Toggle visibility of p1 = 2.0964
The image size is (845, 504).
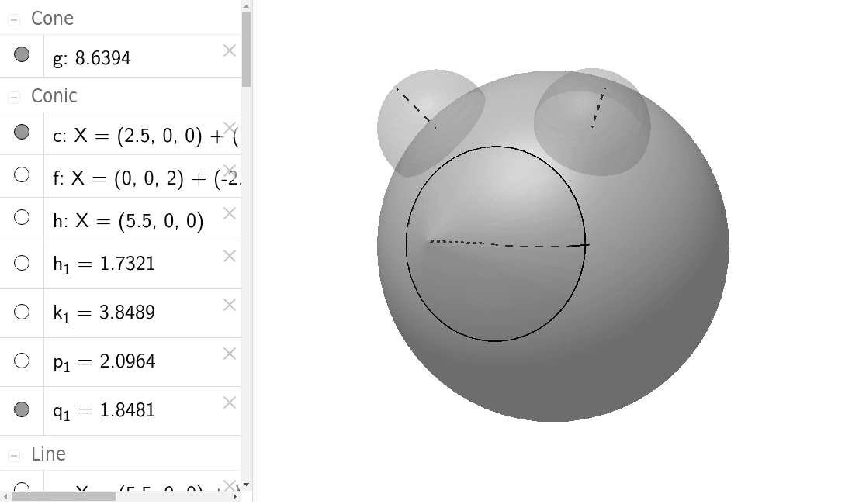pos(22,361)
